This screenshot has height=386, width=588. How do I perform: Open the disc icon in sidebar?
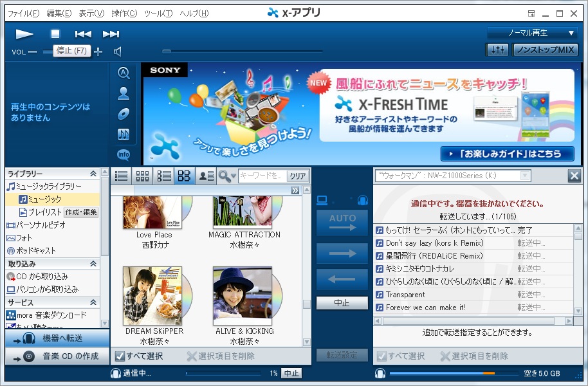click(124, 114)
